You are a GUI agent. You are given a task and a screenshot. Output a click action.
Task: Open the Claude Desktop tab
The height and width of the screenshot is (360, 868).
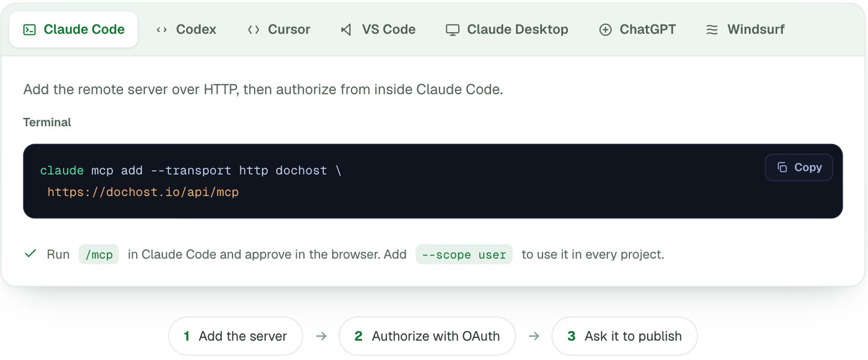507,29
